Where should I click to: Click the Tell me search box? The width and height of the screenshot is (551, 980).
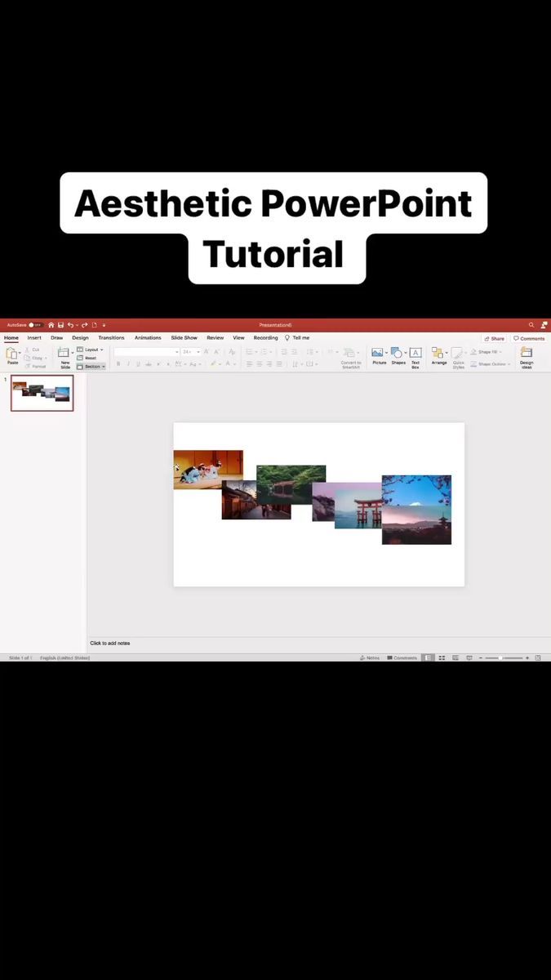tap(297, 338)
